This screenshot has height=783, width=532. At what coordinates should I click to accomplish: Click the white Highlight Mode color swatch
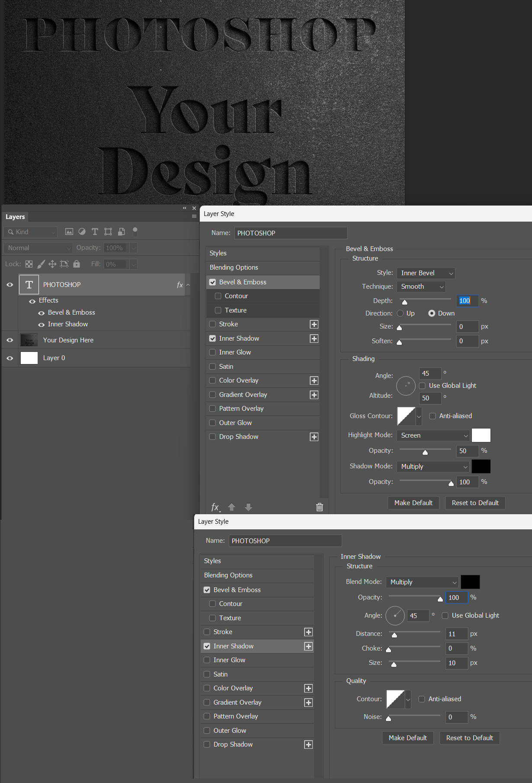(x=481, y=435)
